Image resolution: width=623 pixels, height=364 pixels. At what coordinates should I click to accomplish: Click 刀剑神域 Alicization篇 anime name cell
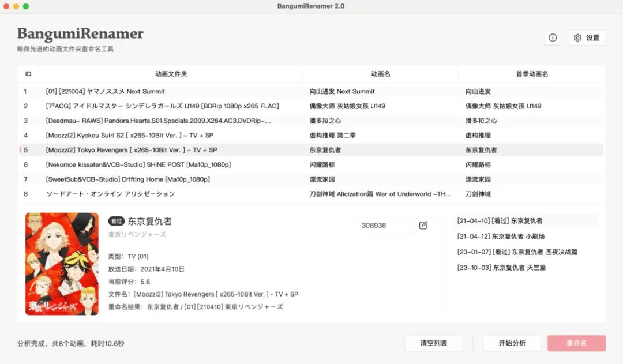point(381,194)
